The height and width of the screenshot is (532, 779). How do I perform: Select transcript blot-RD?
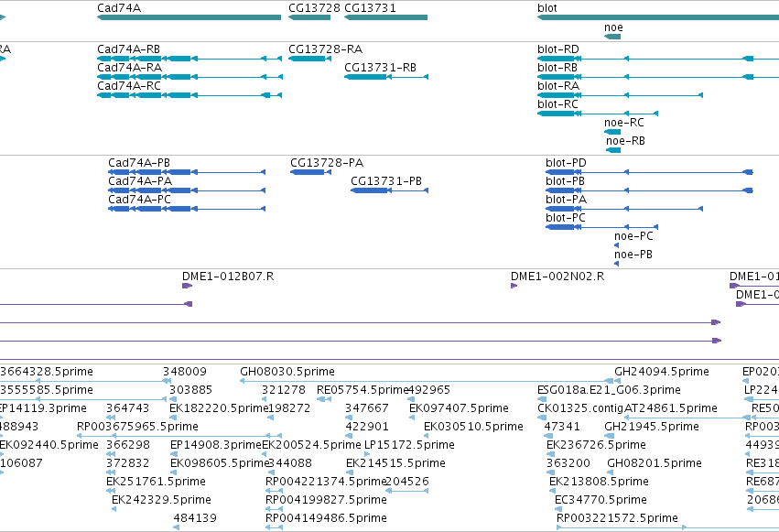click(558, 49)
